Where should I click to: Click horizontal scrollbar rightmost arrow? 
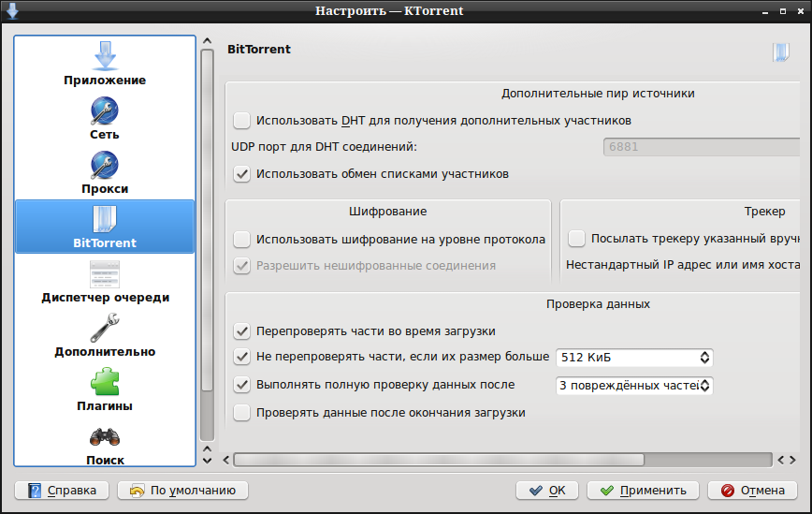click(x=793, y=460)
